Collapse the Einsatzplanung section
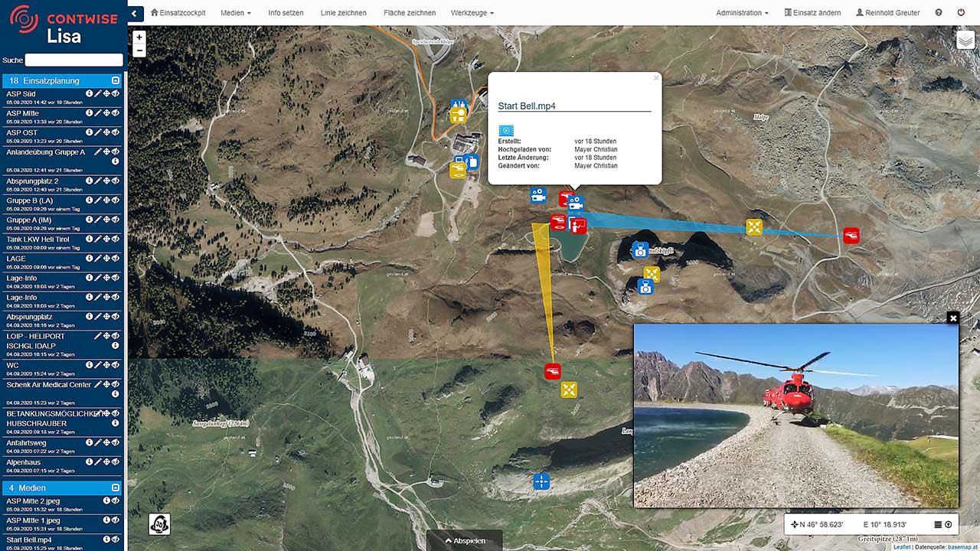980x551 pixels. 116,80
